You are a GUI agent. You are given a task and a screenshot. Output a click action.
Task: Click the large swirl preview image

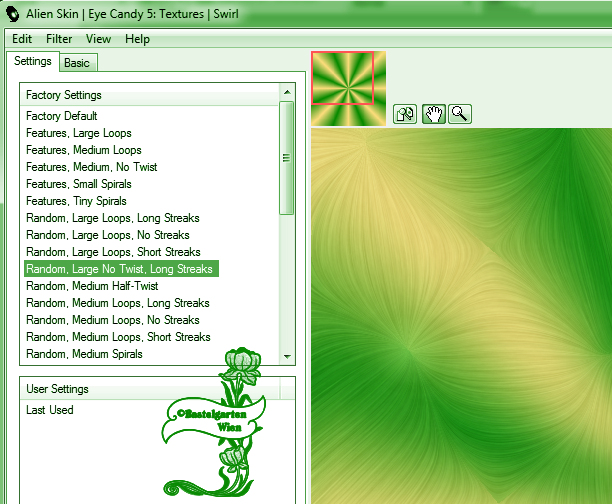click(x=461, y=316)
